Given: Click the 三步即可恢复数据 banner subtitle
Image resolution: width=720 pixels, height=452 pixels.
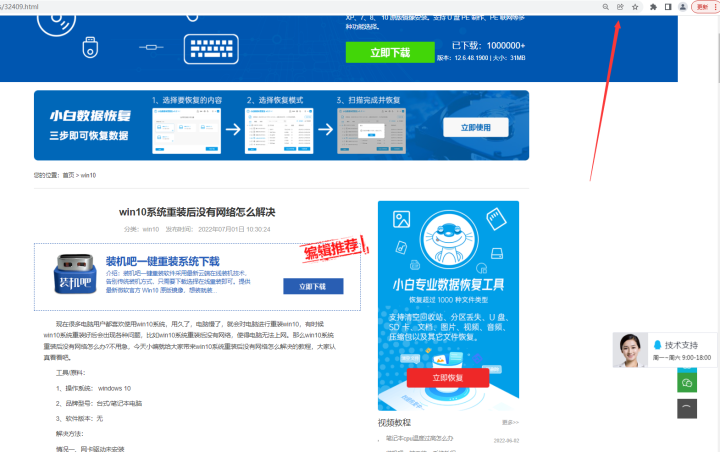Looking at the screenshot, I should coord(89,136).
